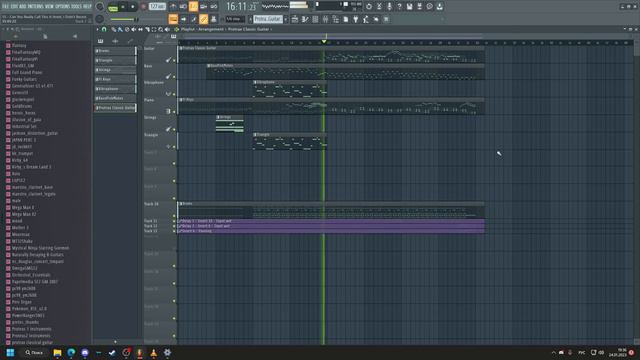
Task: Click the question mark help icon
Action: tap(399, 7)
